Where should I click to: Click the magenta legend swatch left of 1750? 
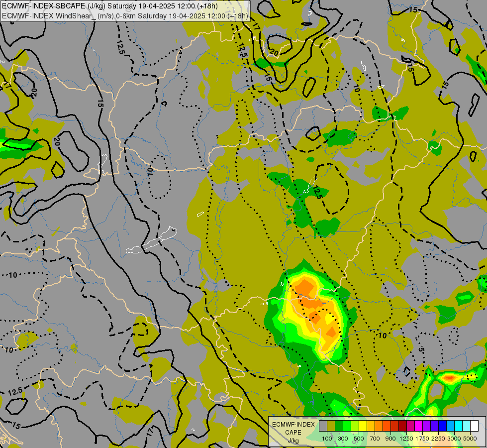click(419, 426)
